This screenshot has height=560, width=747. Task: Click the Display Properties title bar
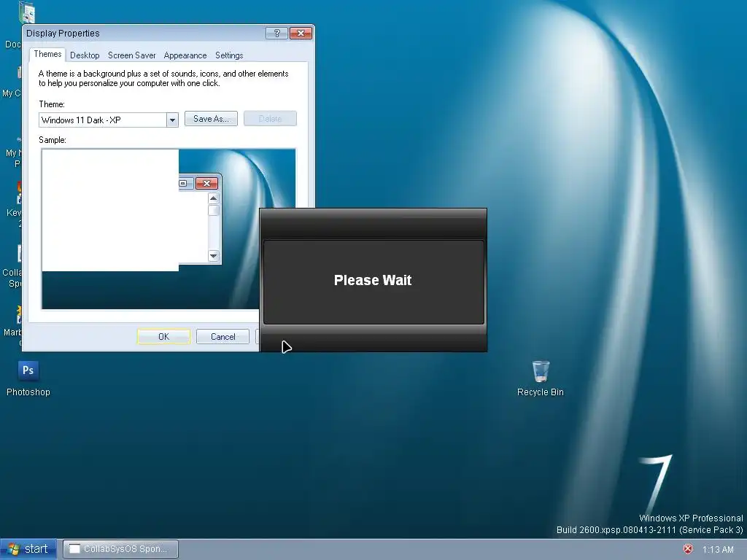tap(143, 33)
